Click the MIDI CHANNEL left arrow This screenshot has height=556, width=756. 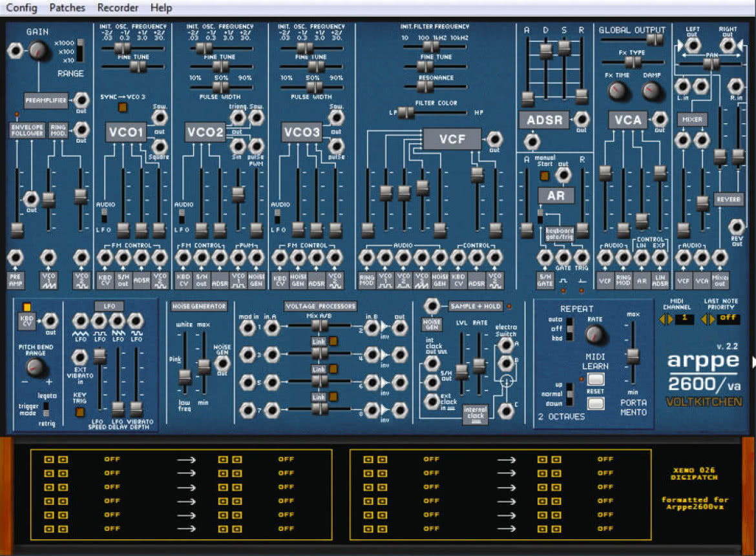pyautogui.click(x=662, y=319)
